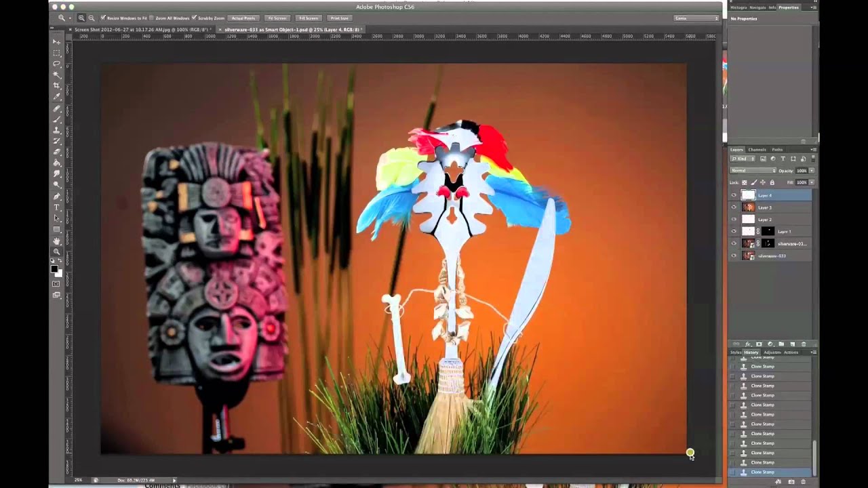
Task: Switch to Paths tab
Action: coord(777,149)
